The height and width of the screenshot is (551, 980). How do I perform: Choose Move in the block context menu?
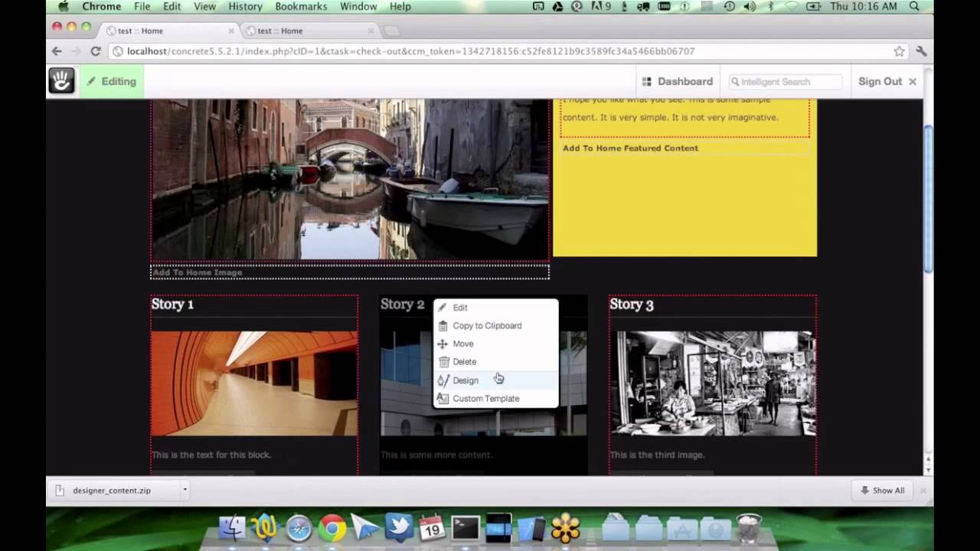click(496, 344)
